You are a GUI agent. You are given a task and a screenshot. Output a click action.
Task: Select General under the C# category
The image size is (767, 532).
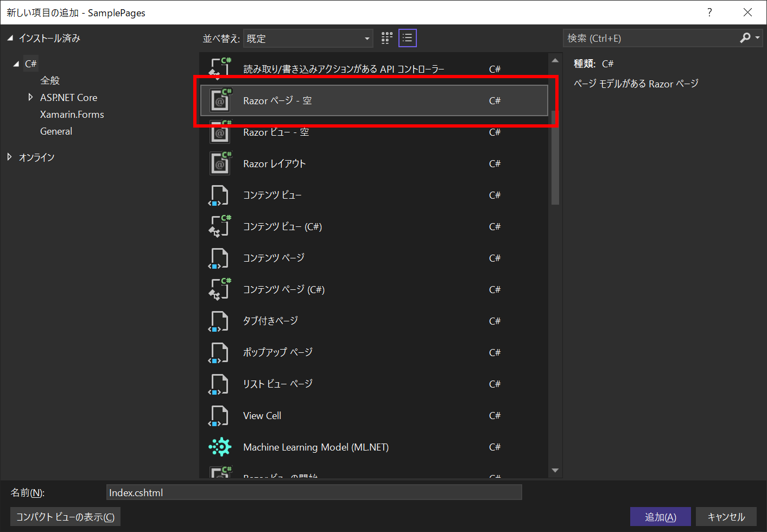pos(56,131)
